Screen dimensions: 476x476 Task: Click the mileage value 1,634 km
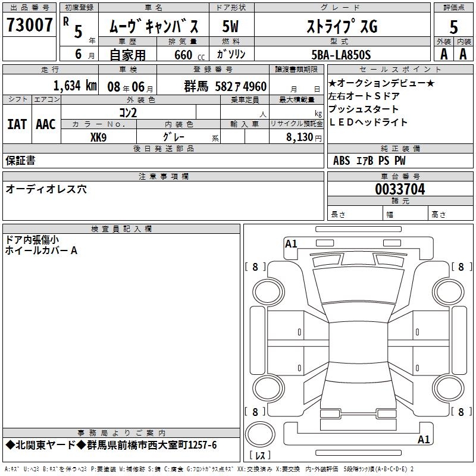point(74,86)
